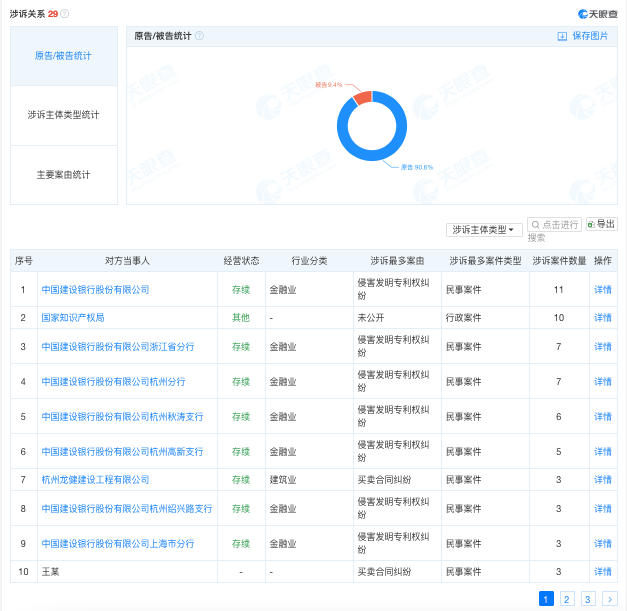
Task: Open the 主要案由统计 tab
Action: tap(63, 174)
